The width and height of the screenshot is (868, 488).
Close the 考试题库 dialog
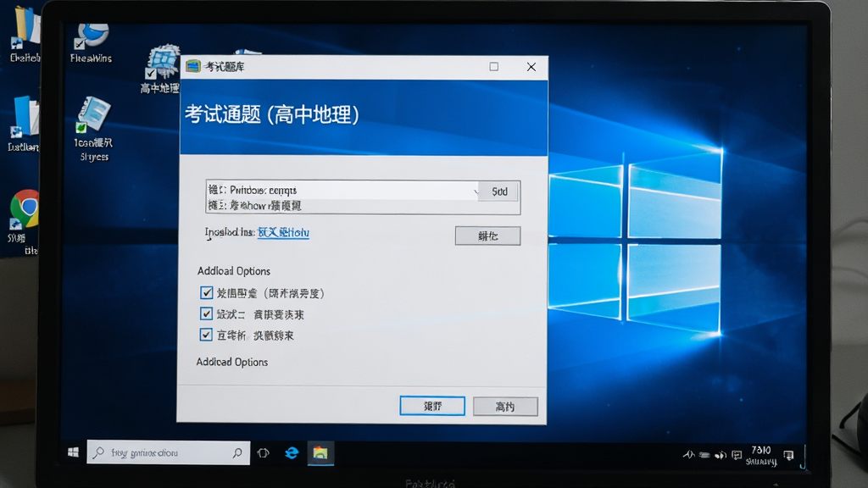(x=531, y=67)
